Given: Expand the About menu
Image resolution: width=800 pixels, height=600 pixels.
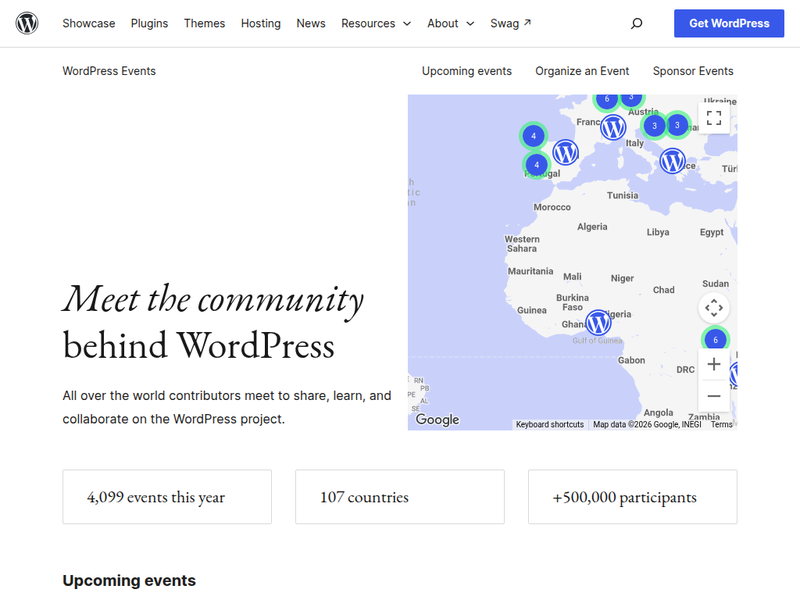Looking at the screenshot, I should pyautogui.click(x=451, y=23).
